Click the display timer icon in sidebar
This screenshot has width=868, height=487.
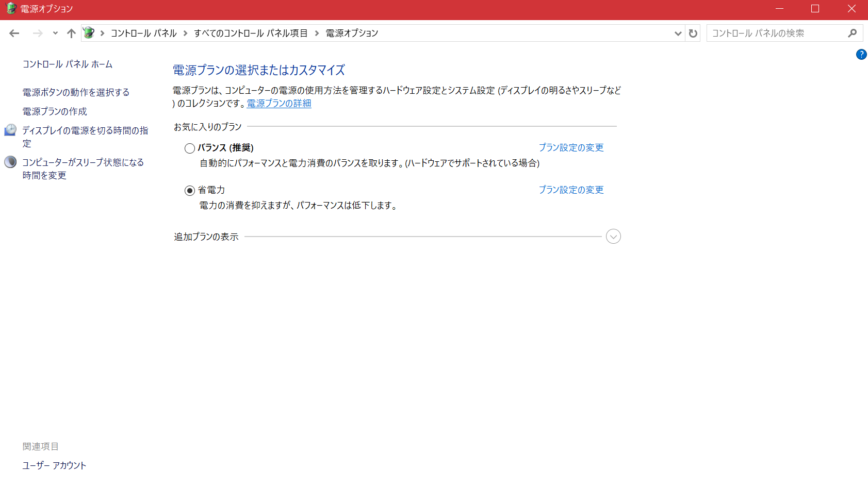[x=10, y=130]
